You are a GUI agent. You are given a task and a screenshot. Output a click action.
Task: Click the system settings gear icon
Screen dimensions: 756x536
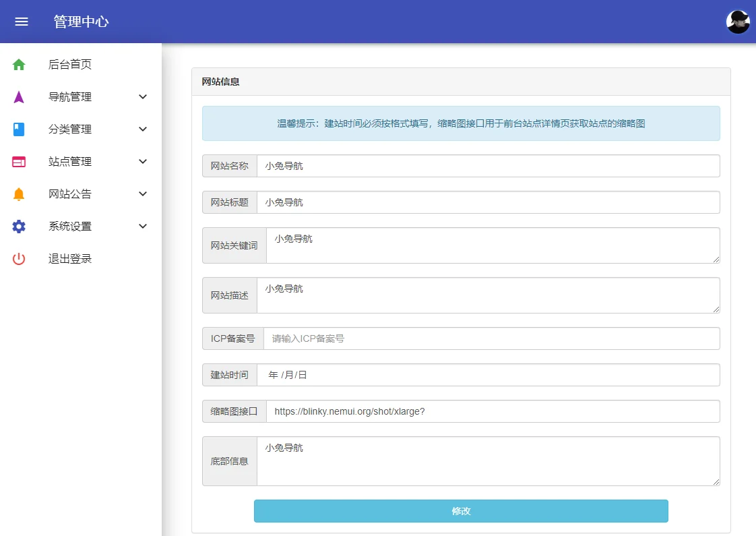(x=19, y=227)
